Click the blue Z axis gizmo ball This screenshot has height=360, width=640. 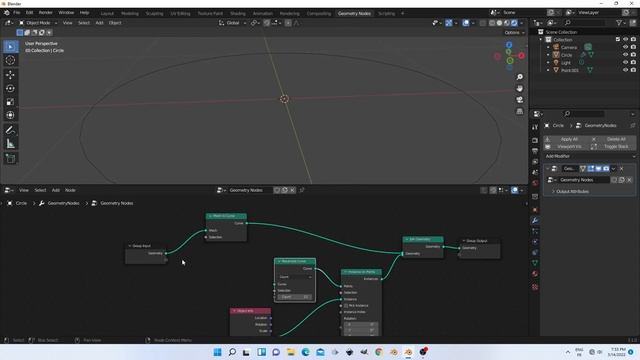[x=509, y=45]
